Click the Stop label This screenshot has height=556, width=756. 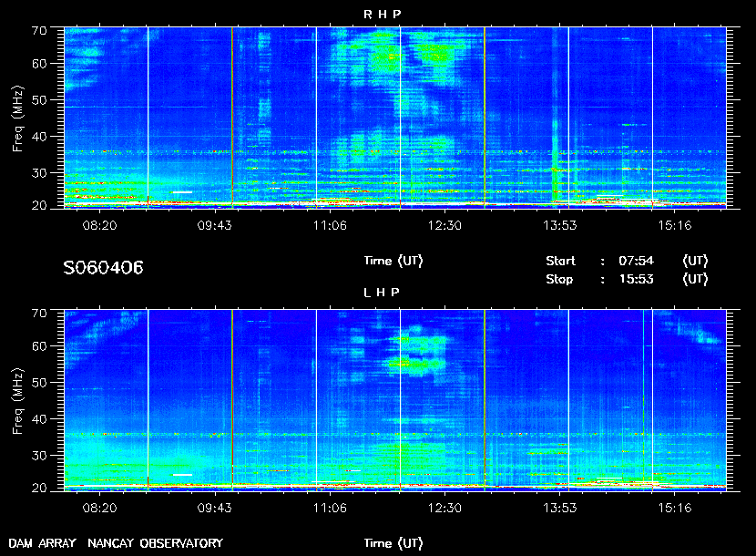[559, 279]
